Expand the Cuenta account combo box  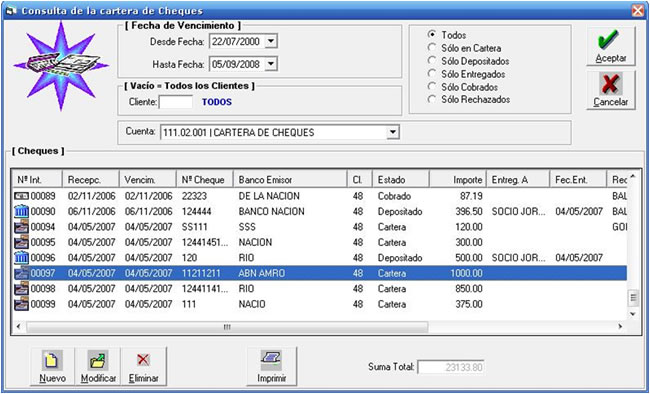pyautogui.click(x=393, y=133)
